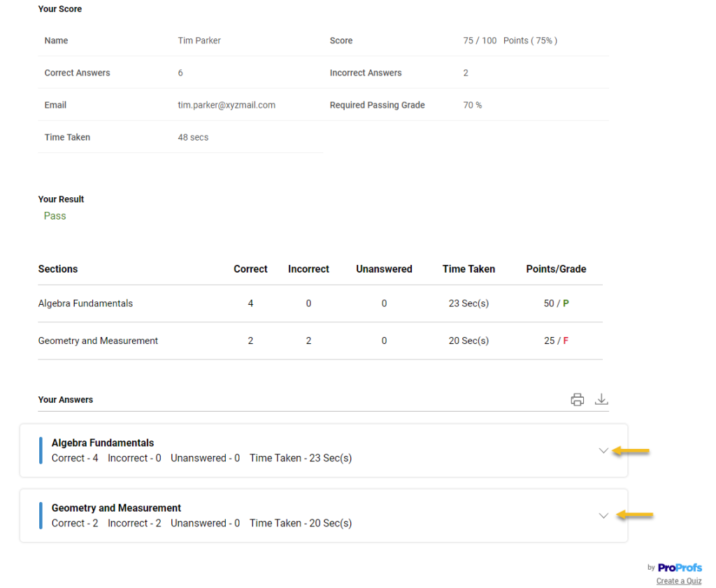The height and width of the screenshot is (588, 716).
Task: Open the Create a Quiz link
Action: coord(678,581)
